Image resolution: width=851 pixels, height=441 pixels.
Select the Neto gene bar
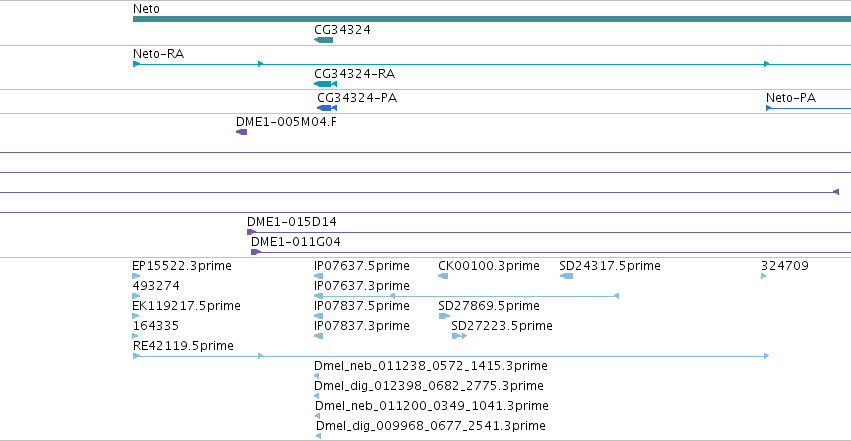492,19
